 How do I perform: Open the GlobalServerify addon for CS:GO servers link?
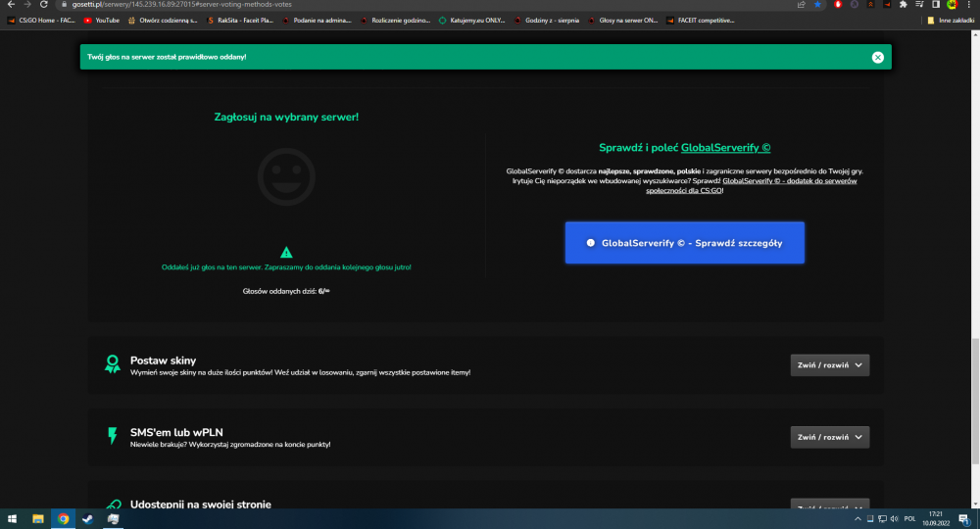pyautogui.click(x=789, y=181)
